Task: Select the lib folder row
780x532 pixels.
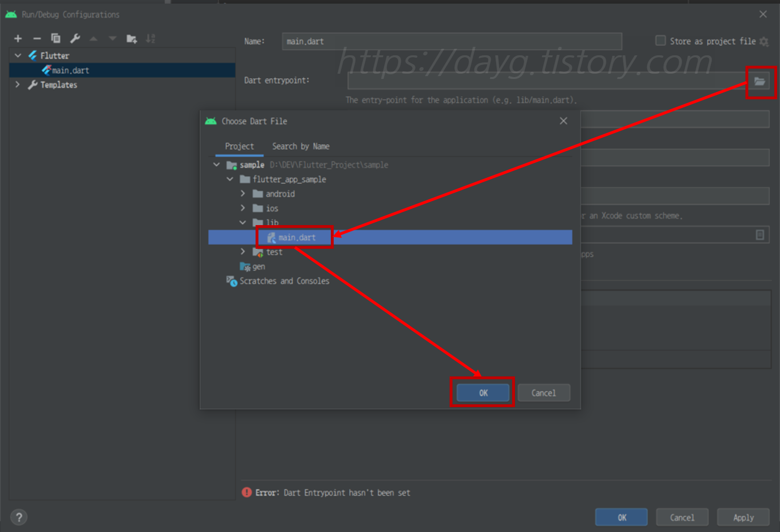Action: [x=266, y=222]
